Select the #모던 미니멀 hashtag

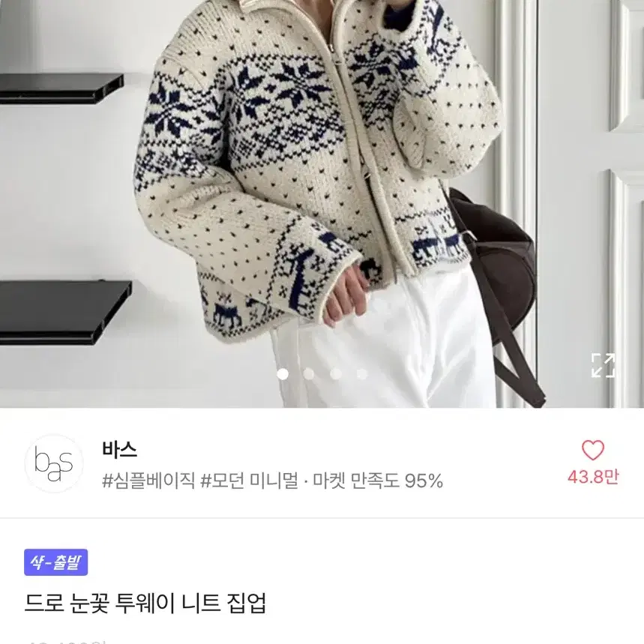[x=250, y=480]
